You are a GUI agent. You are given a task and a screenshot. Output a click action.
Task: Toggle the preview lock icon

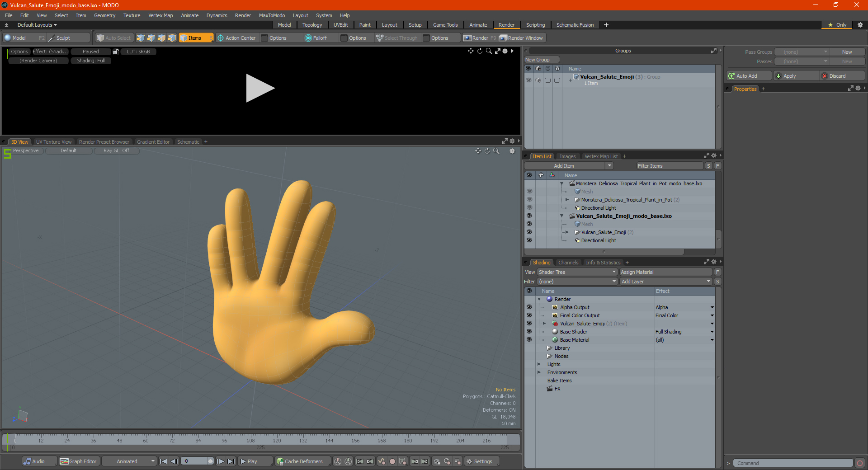tap(116, 52)
